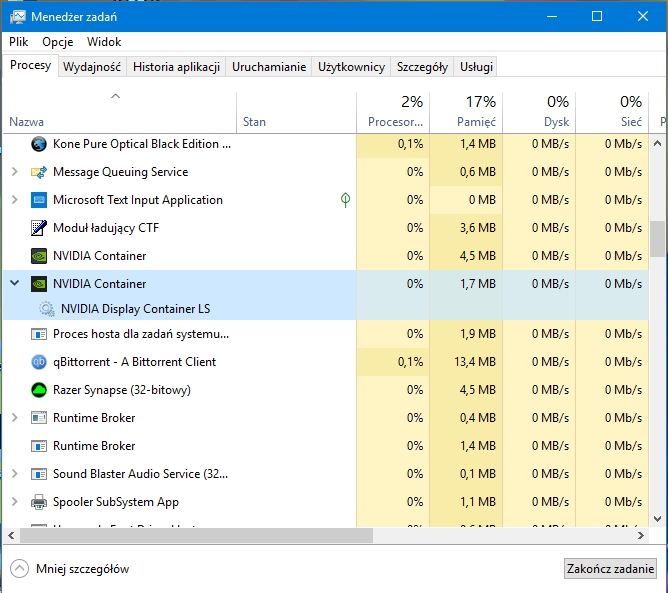Click the qBittorrent icon

tap(39, 362)
